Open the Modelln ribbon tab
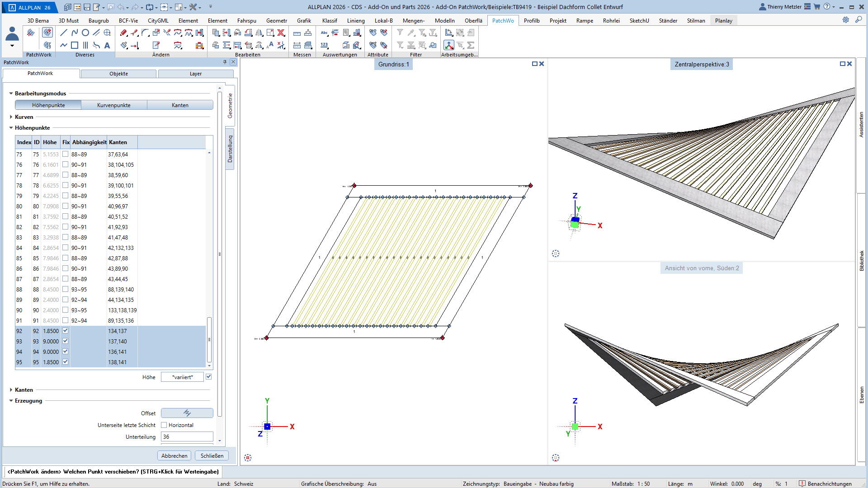This screenshot has height=488, width=868. (444, 21)
